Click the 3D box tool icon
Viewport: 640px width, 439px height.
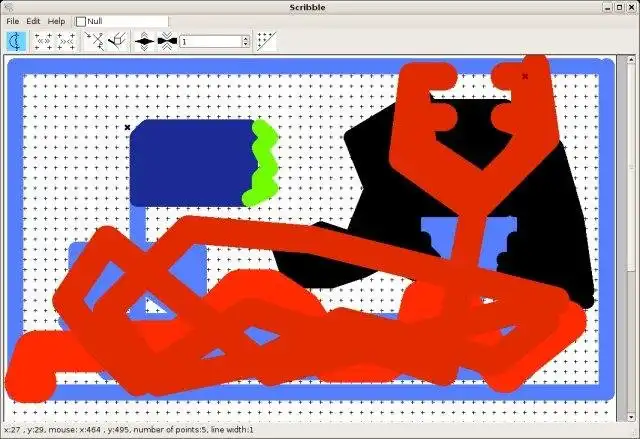click(x=118, y=41)
